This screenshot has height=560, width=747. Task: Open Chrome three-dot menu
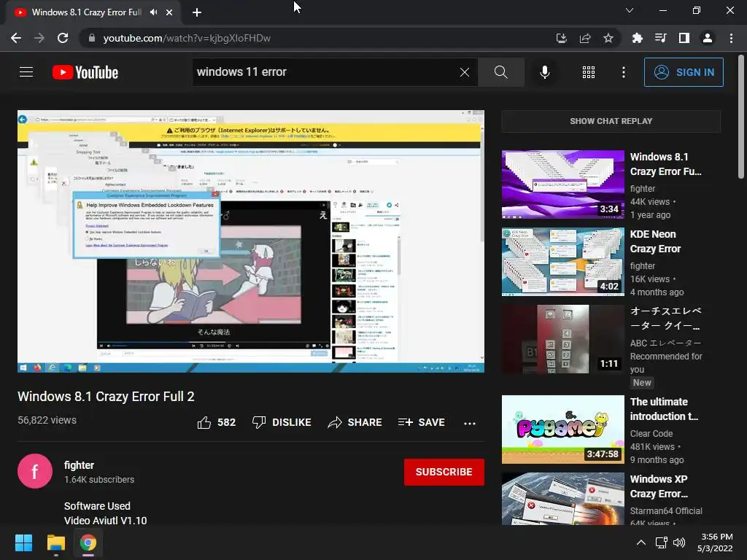(x=731, y=38)
